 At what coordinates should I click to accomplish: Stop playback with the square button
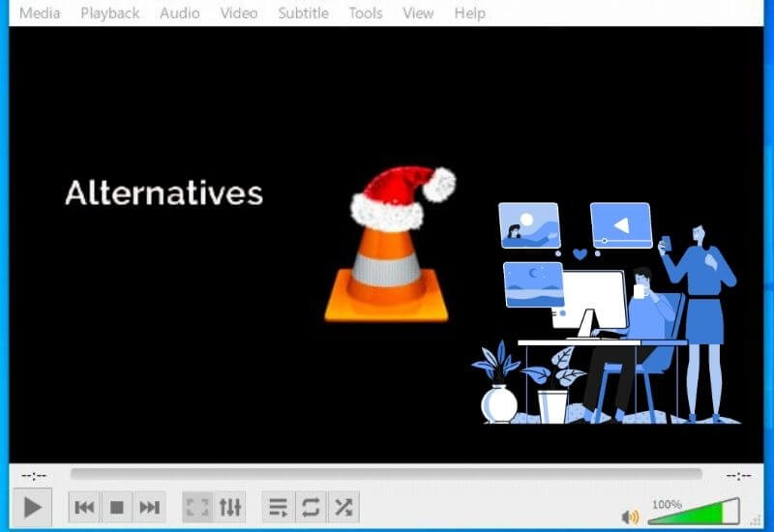117,507
